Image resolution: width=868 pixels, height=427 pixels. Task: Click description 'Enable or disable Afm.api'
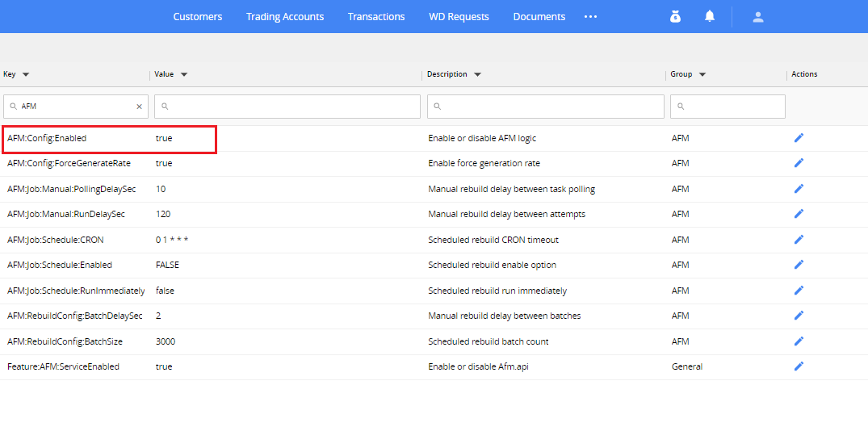click(476, 366)
